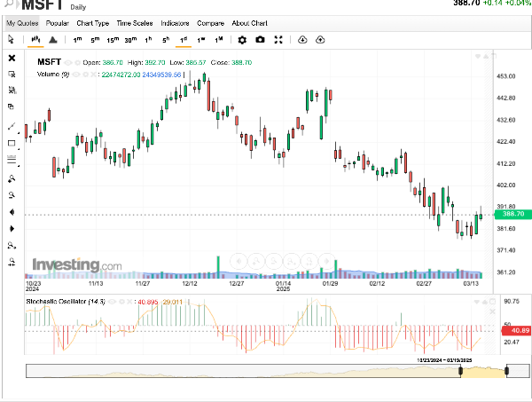Click the search magnifier beside MSFT title
The width and height of the screenshot is (532, 402).
coord(9,4)
